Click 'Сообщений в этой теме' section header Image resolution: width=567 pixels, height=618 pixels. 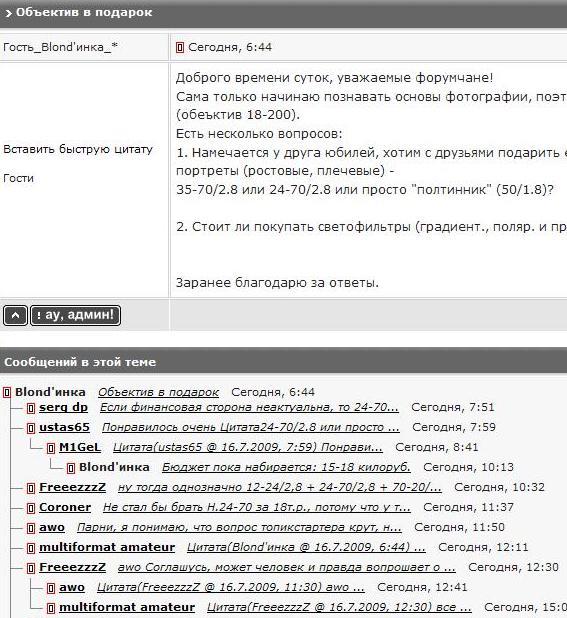coord(80,362)
